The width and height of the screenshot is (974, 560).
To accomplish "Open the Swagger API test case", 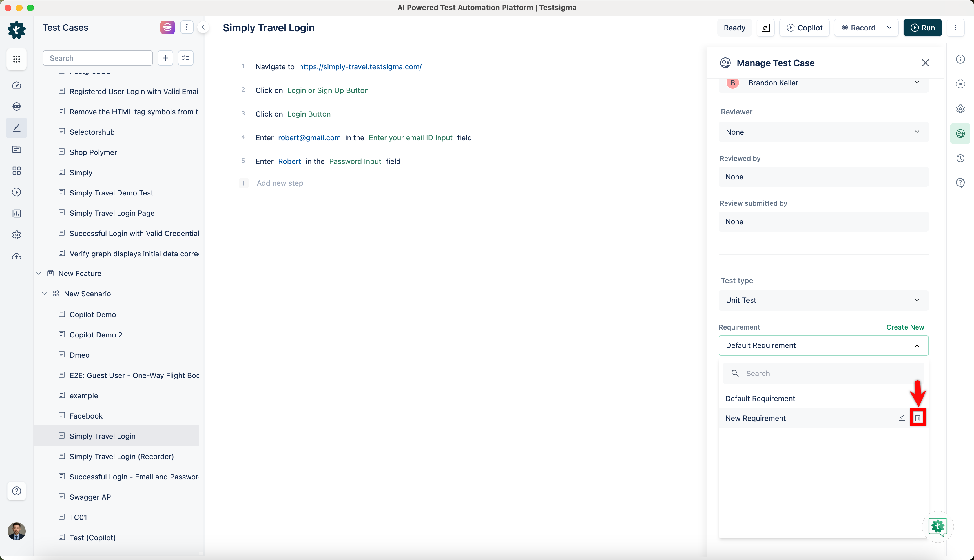I will 91,497.
